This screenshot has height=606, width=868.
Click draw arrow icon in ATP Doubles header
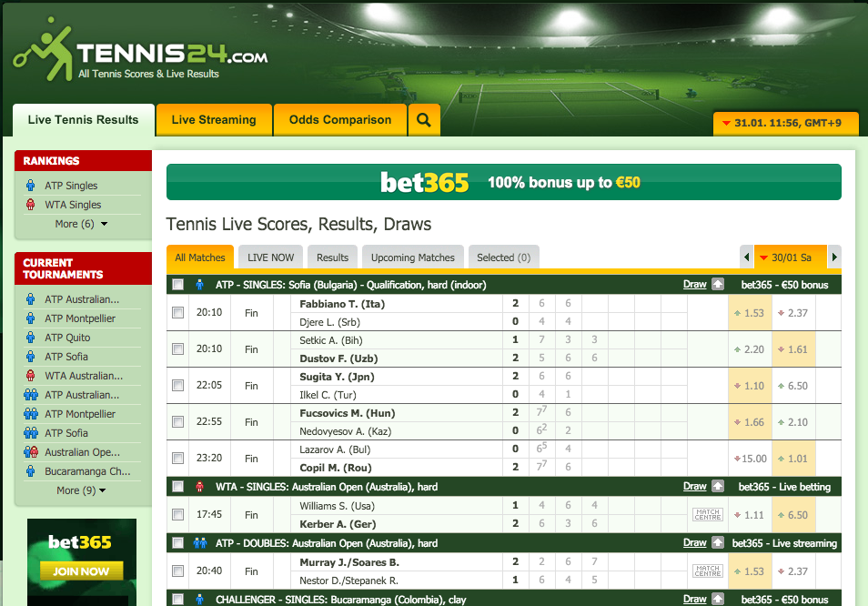point(718,542)
